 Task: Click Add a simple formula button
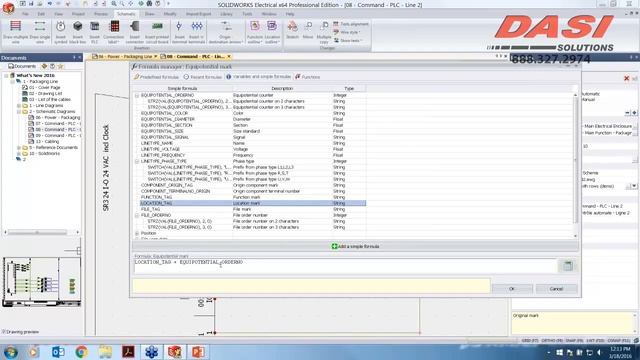pyautogui.click(x=355, y=247)
